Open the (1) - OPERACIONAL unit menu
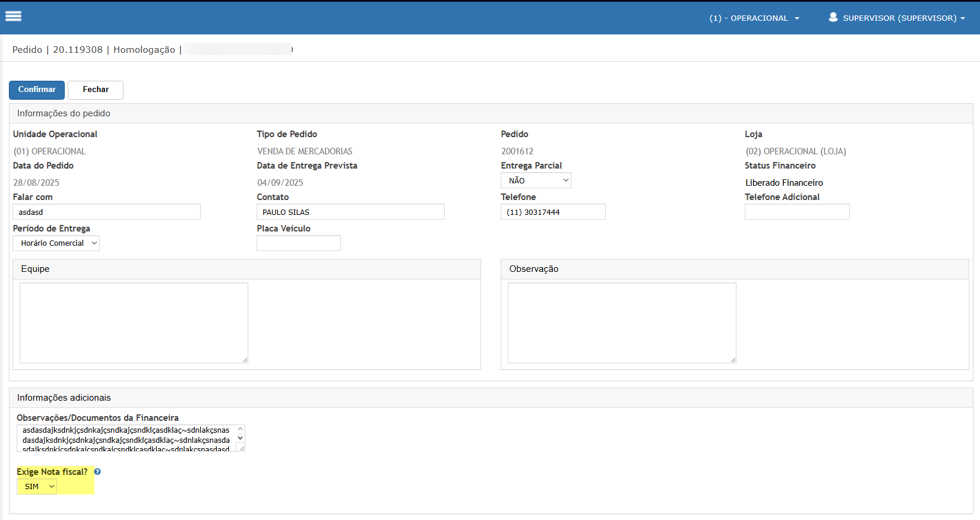 [754, 18]
